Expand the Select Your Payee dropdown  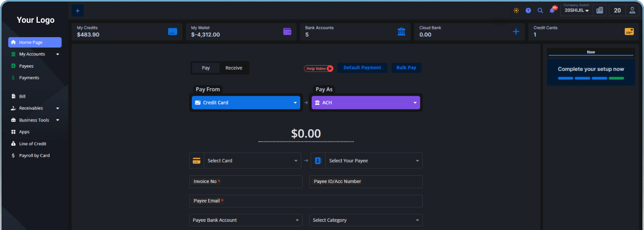366,161
